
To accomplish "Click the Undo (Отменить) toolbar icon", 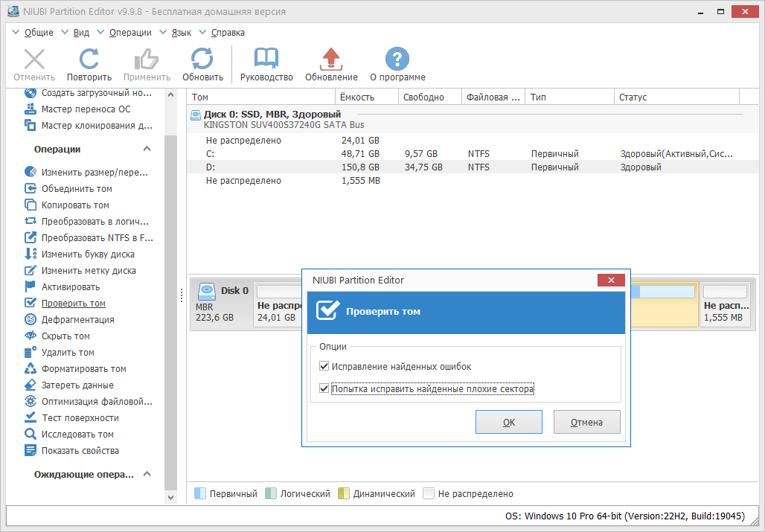I will click(x=34, y=60).
